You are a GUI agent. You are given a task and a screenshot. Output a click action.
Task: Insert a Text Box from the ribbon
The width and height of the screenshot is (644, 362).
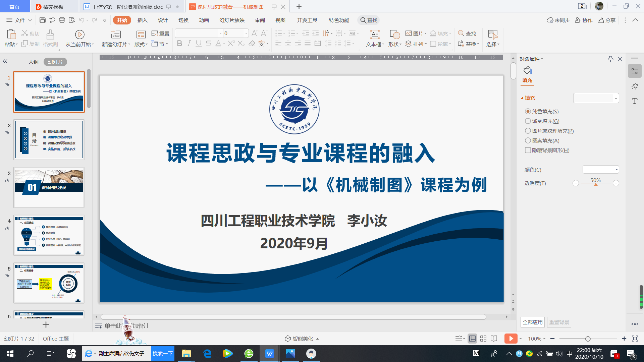click(375, 35)
